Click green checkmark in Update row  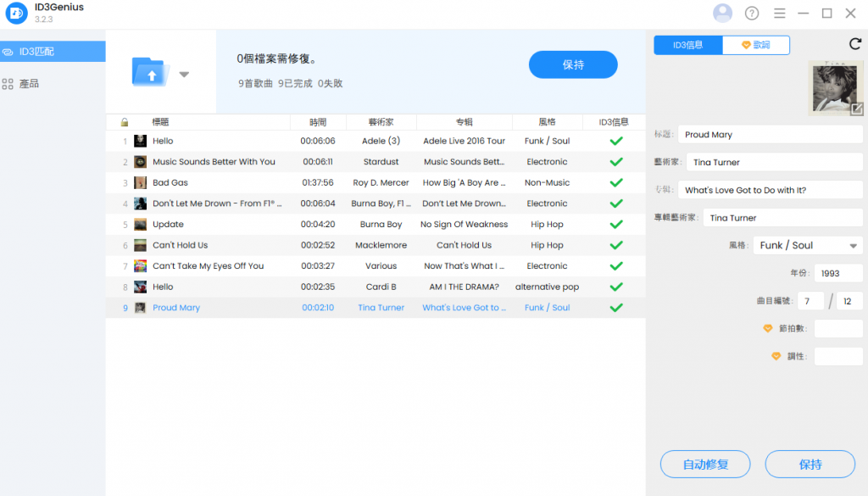pyautogui.click(x=616, y=224)
